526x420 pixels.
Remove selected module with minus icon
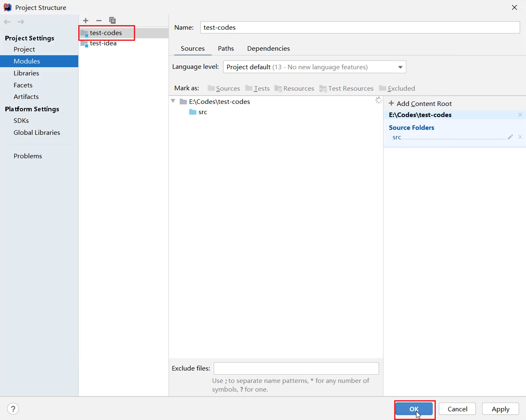tap(99, 21)
